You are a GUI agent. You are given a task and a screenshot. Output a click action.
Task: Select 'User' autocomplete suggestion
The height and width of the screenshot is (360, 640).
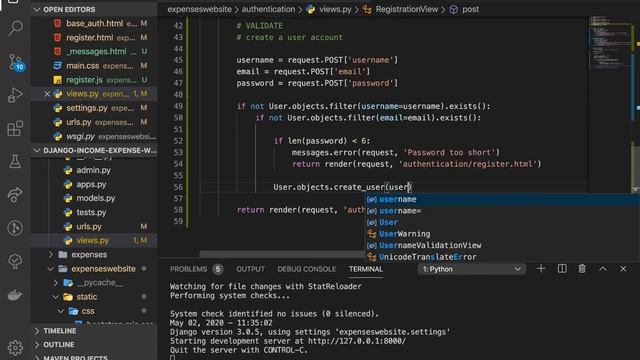(x=502, y=222)
